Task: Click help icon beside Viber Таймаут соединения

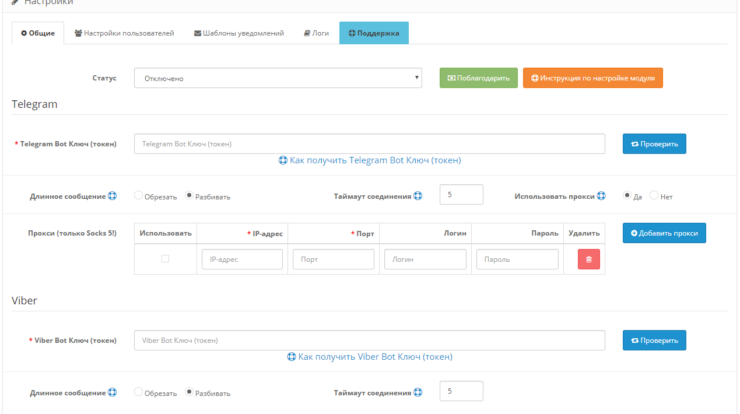Action: point(418,392)
